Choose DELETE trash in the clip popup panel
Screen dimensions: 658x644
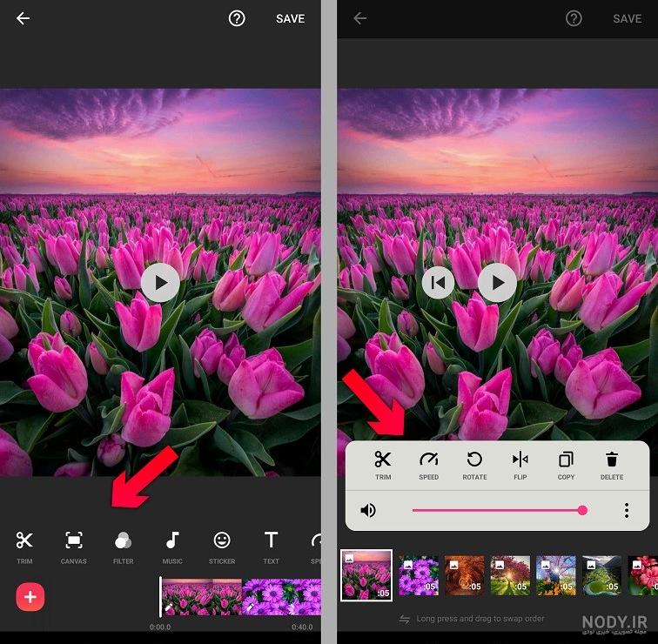pyautogui.click(x=612, y=466)
